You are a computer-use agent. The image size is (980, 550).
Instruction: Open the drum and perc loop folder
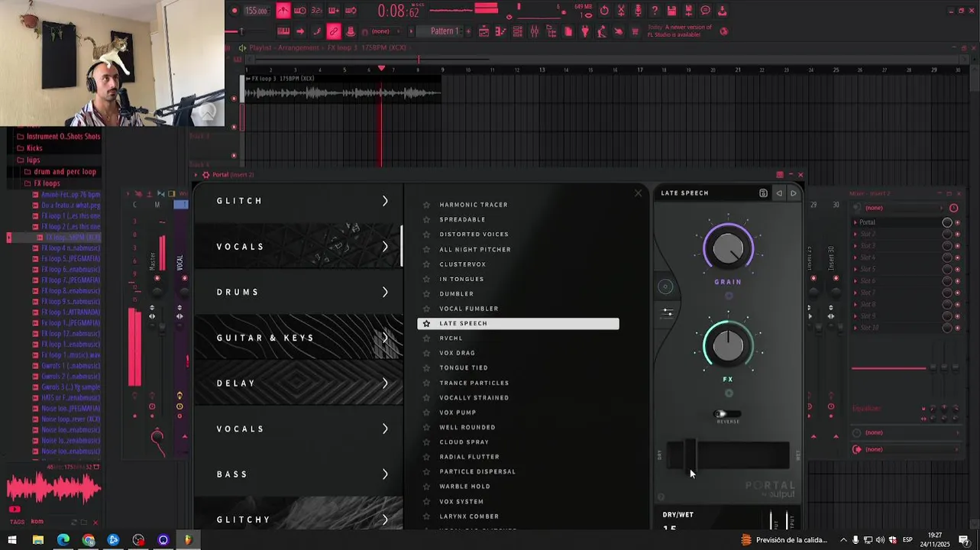point(65,172)
